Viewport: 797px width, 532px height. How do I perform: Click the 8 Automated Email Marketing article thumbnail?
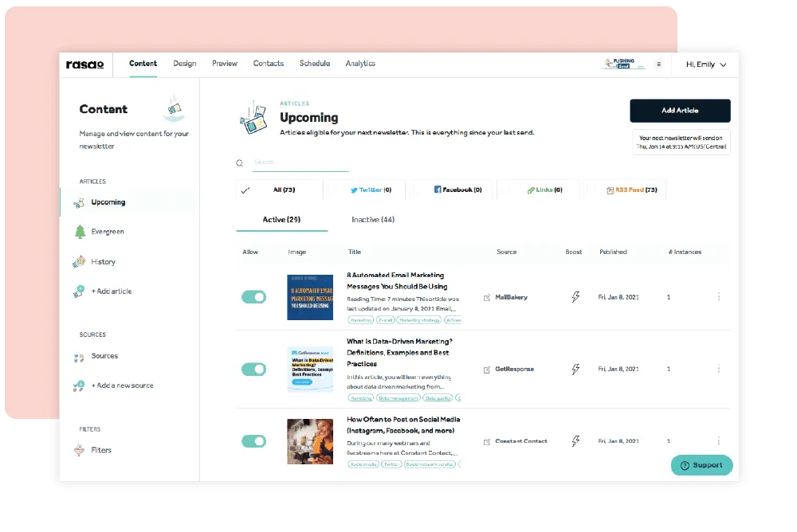point(310,297)
